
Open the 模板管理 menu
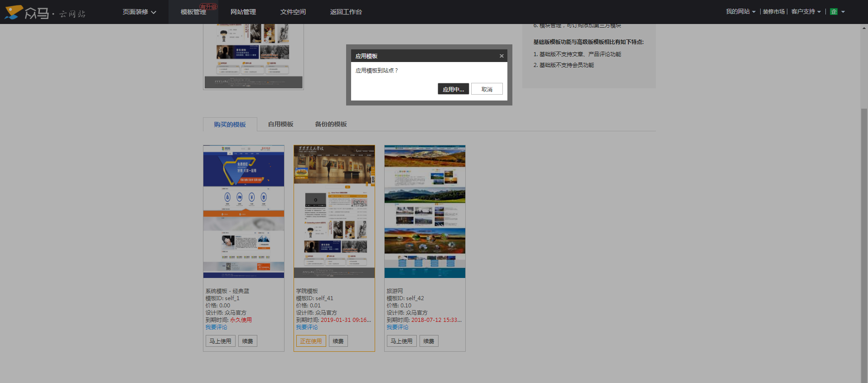pyautogui.click(x=193, y=12)
